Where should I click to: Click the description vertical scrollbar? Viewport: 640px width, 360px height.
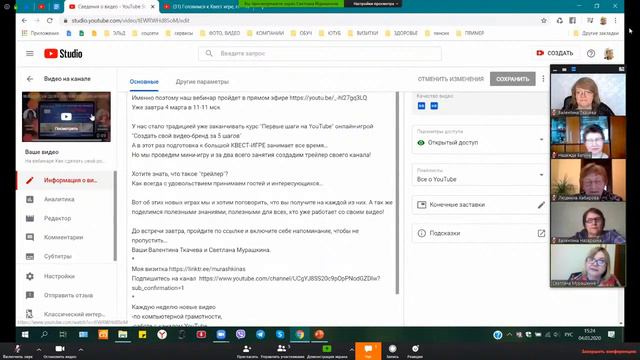[397, 193]
